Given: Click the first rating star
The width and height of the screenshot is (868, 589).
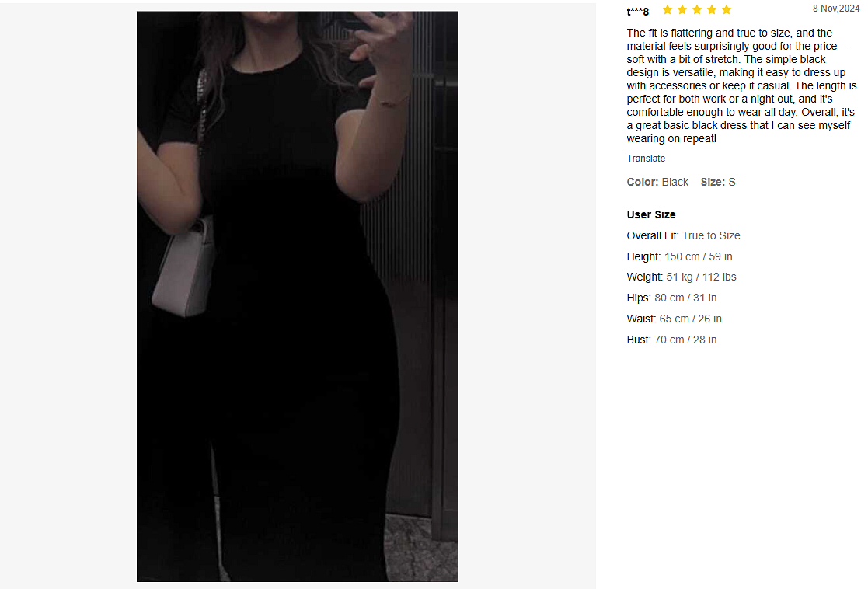Looking at the screenshot, I should pos(668,9).
